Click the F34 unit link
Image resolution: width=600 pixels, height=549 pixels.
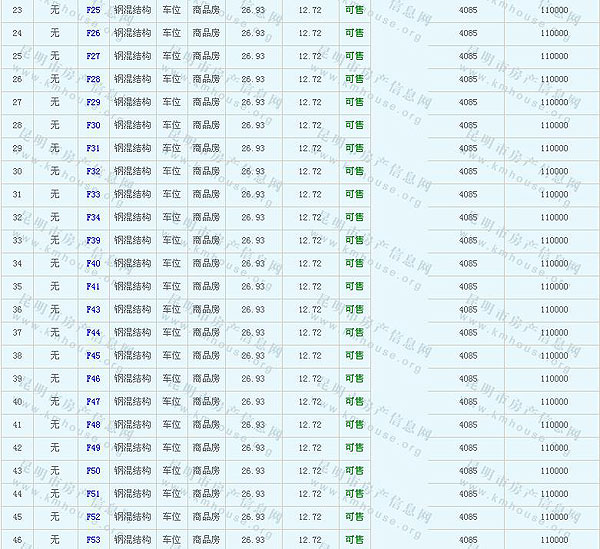tap(93, 217)
